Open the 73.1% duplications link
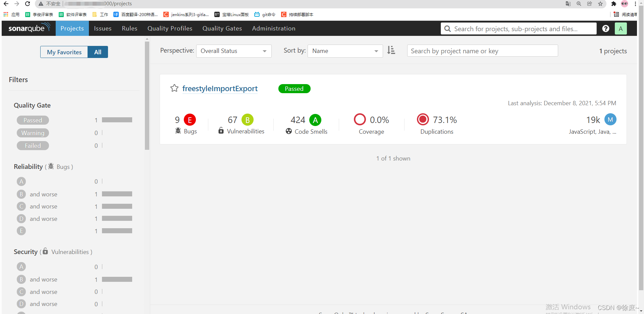 [x=445, y=120]
